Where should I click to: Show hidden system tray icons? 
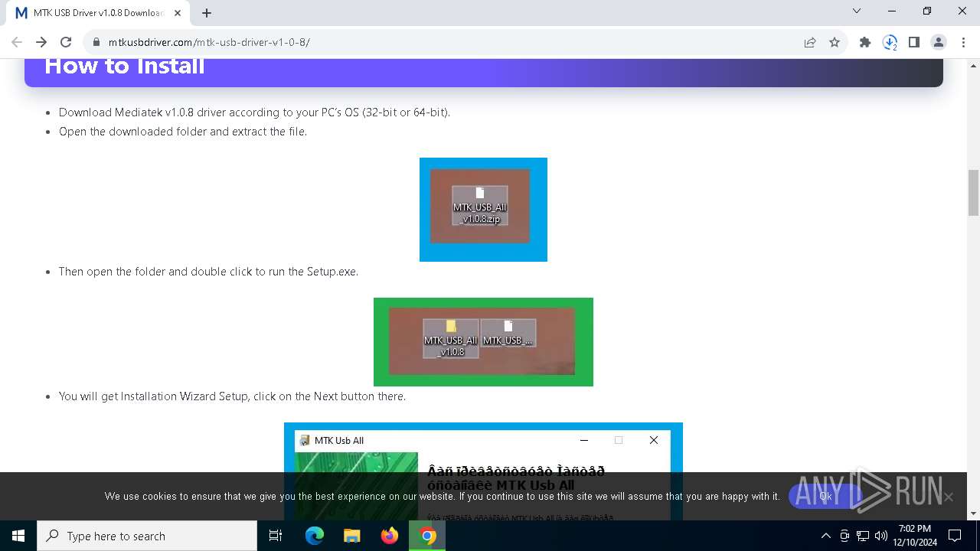coord(825,536)
